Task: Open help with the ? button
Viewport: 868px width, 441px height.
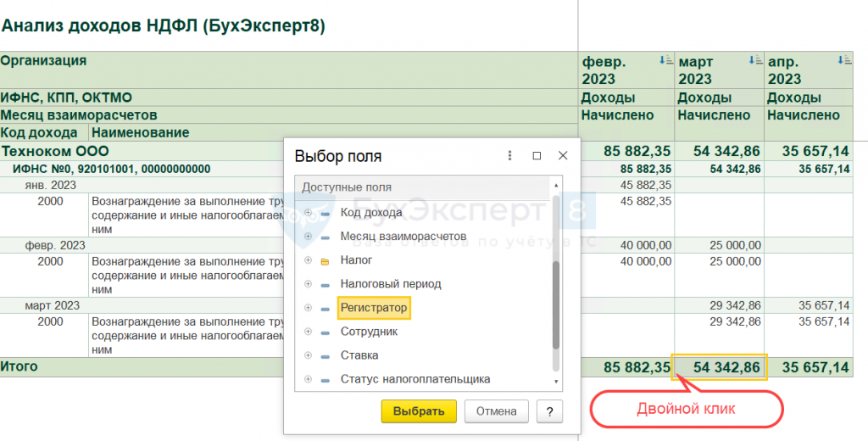Action: [x=549, y=411]
